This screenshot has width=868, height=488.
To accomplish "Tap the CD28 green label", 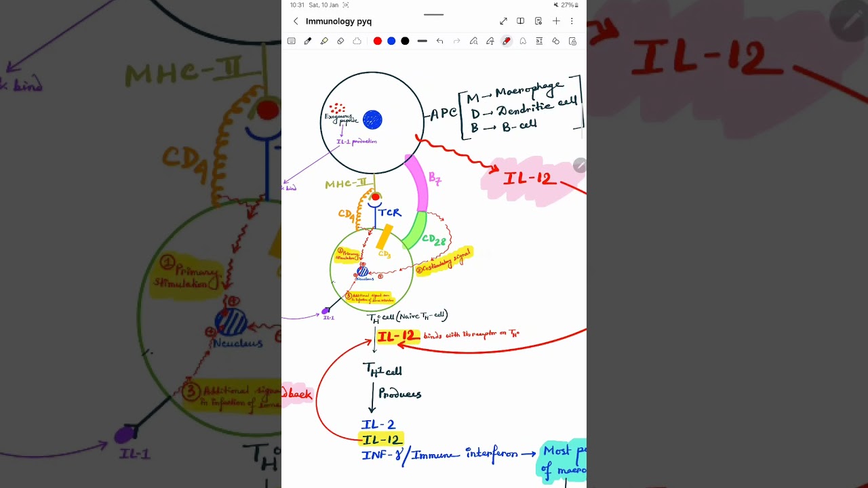I will coord(434,240).
